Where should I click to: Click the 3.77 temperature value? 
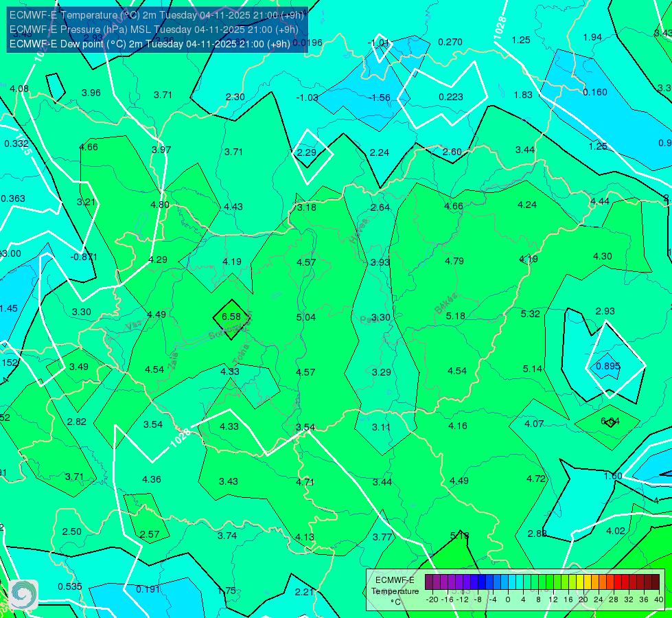382,537
